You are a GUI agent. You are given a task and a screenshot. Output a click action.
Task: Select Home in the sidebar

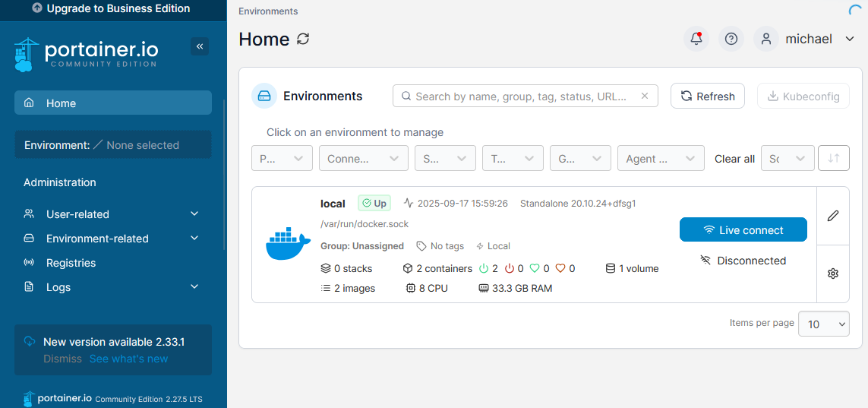pos(112,103)
